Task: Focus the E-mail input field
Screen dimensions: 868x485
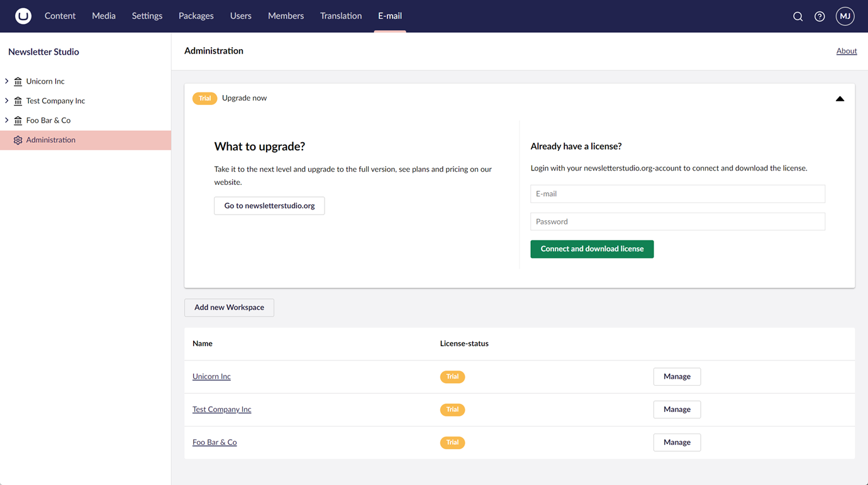Action: click(x=677, y=194)
